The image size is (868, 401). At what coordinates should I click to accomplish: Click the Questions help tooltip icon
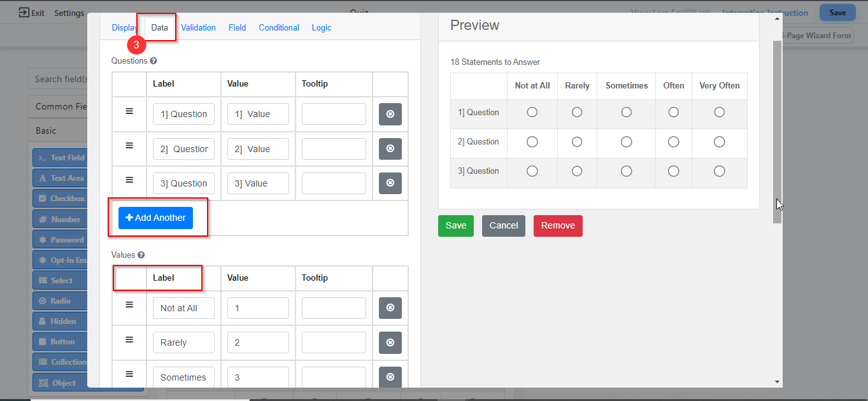pyautogui.click(x=153, y=61)
